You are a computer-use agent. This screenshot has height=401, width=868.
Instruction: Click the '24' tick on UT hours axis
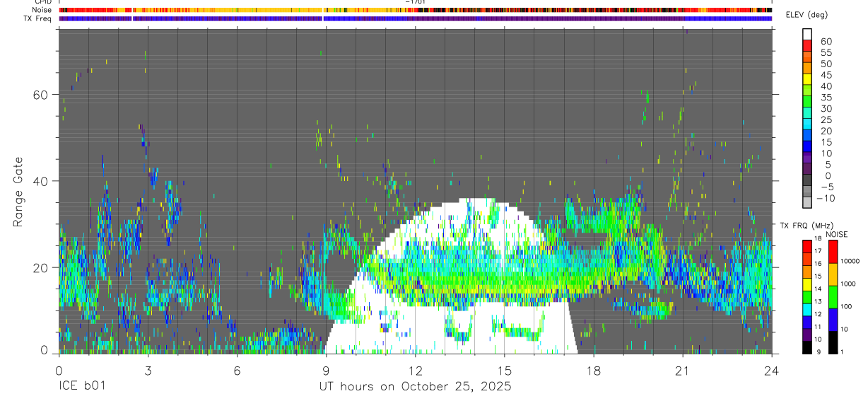point(772,370)
